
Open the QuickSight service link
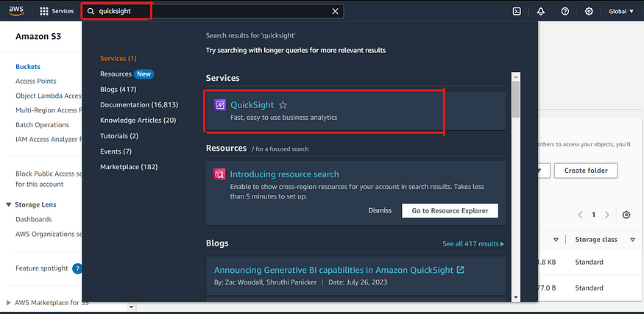point(252,105)
